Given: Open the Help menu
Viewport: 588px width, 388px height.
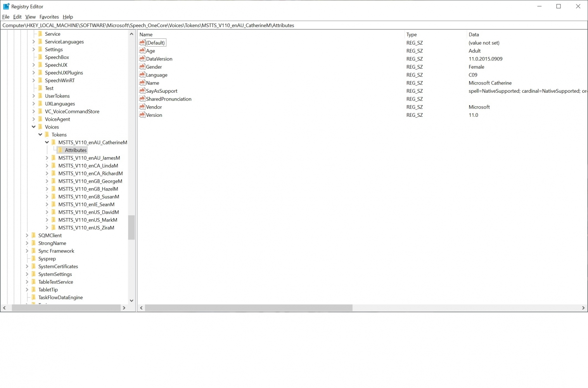Looking at the screenshot, I should (x=68, y=17).
